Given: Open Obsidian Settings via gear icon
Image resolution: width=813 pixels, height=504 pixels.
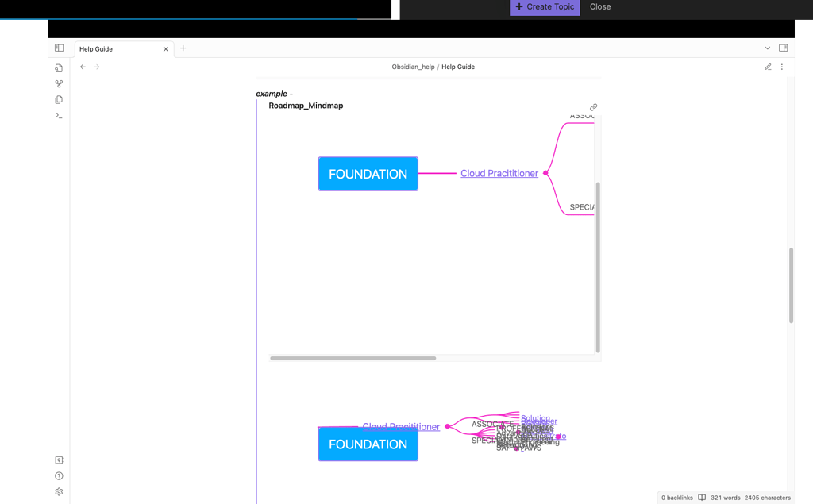Looking at the screenshot, I should pos(59,491).
